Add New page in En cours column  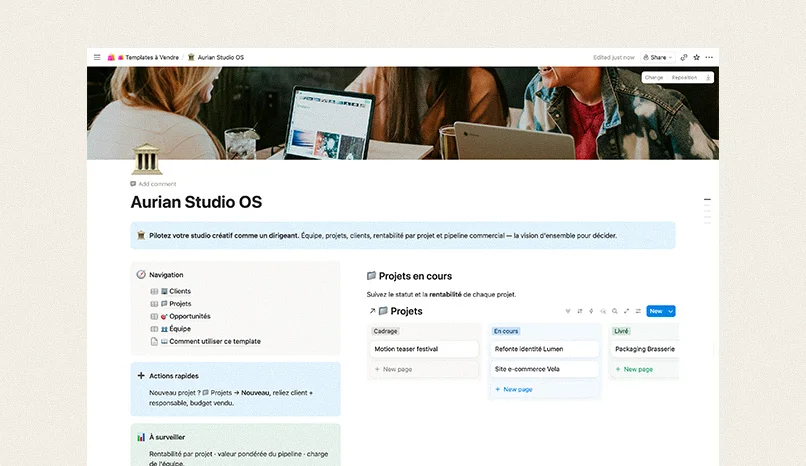point(545,389)
